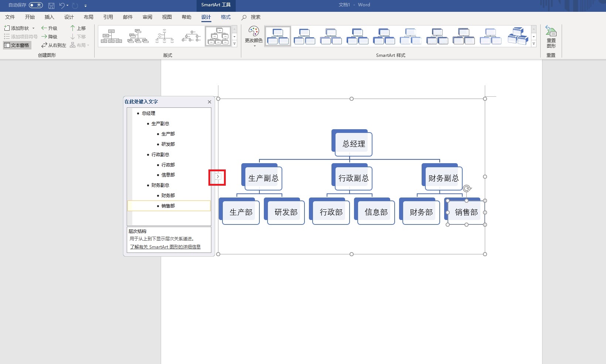Click the Undo icon
The height and width of the screenshot is (364, 606).
pyautogui.click(x=62, y=6)
